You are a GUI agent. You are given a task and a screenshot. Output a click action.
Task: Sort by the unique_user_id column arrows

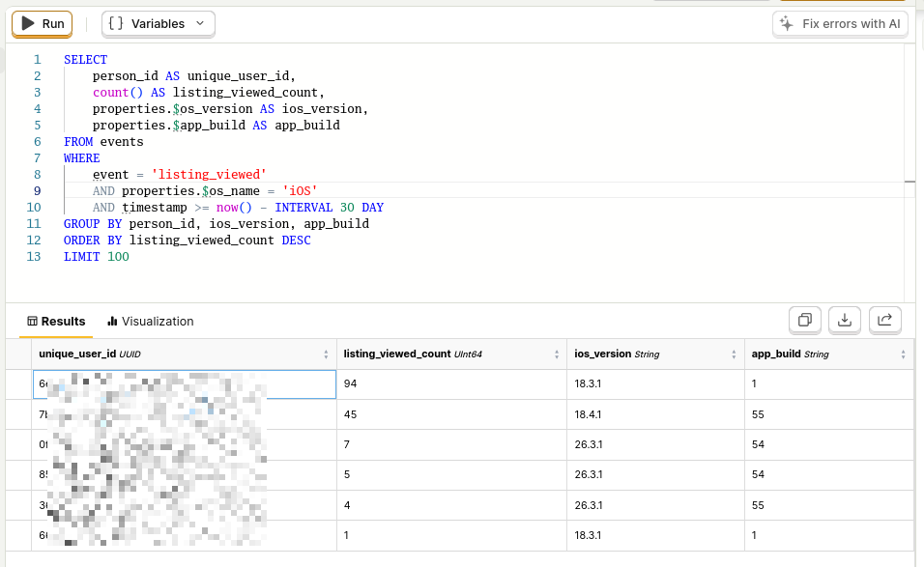click(x=327, y=354)
